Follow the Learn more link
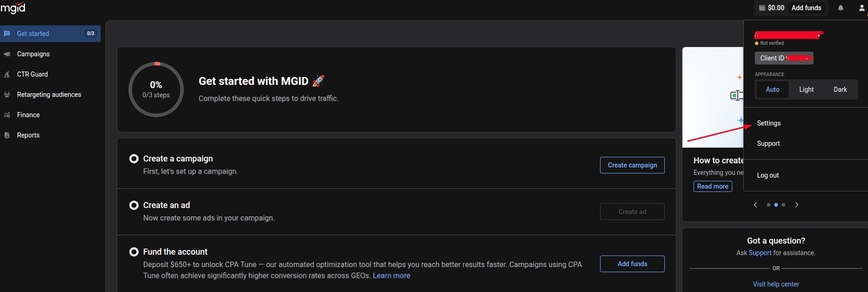This screenshot has height=292, width=868. click(x=391, y=275)
